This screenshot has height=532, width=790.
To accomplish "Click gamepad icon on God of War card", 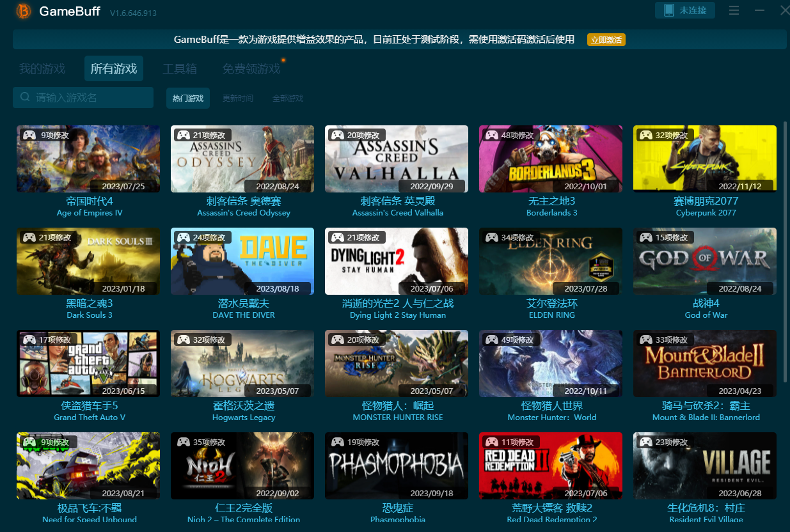I will click(646, 237).
